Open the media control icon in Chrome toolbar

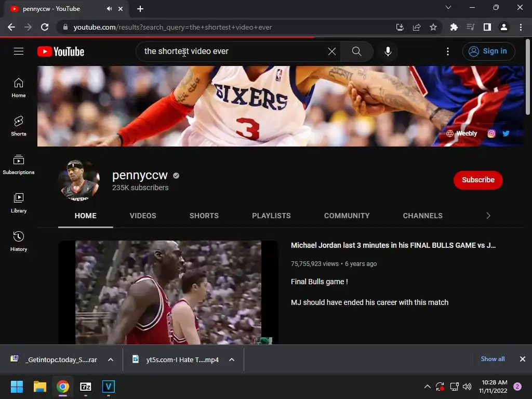(x=470, y=27)
